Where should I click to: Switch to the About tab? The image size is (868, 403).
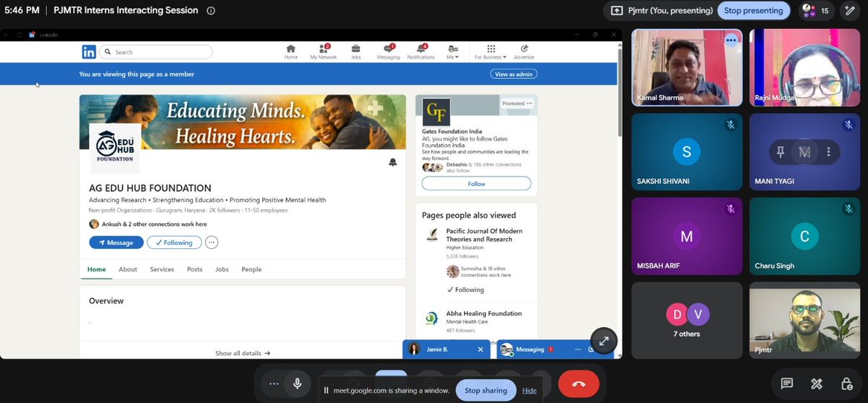point(128,270)
